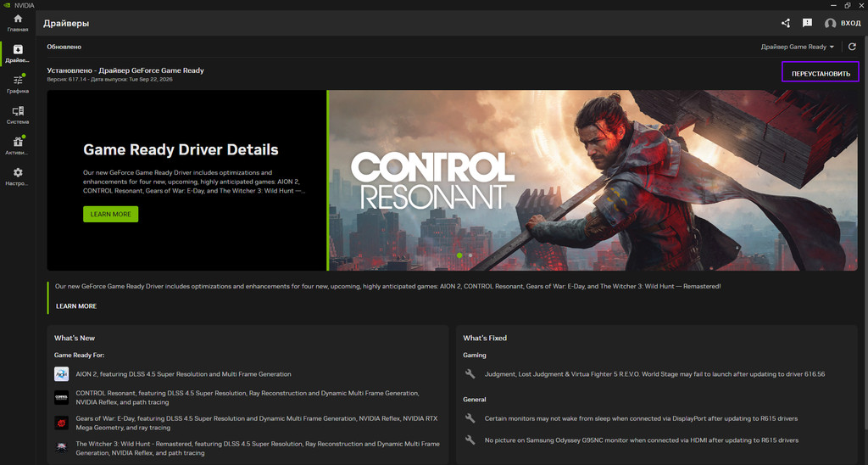The height and width of the screenshot is (465, 868).
Task: Click the NVIDIA logo in title bar
Action: [x=7, y=5]
